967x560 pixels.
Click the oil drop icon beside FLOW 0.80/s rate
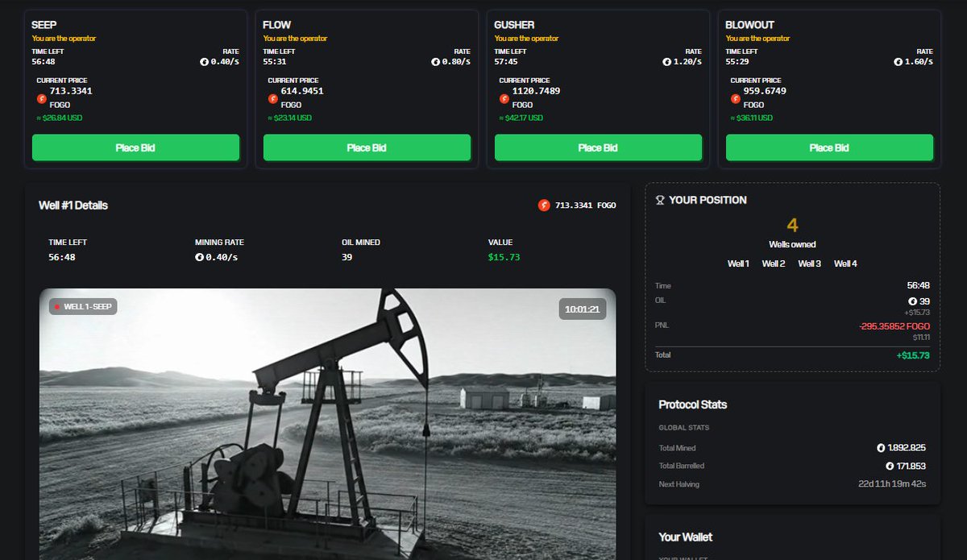(x=435, y=61)
